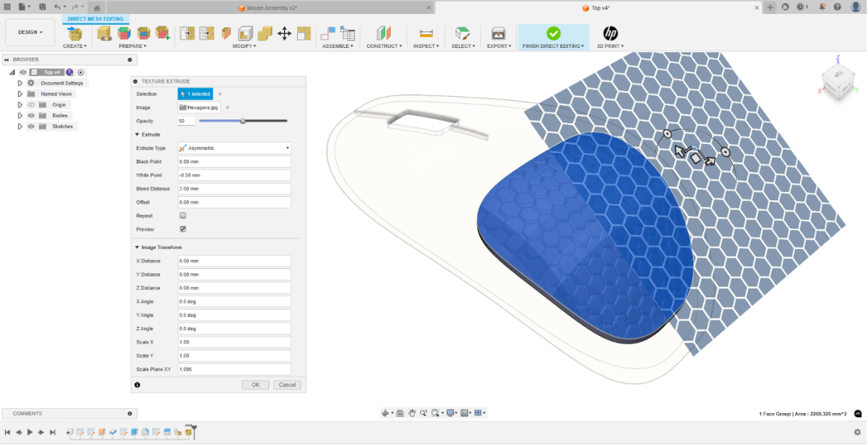
Task: Click the Fit zoom tool
Action: 435,412
